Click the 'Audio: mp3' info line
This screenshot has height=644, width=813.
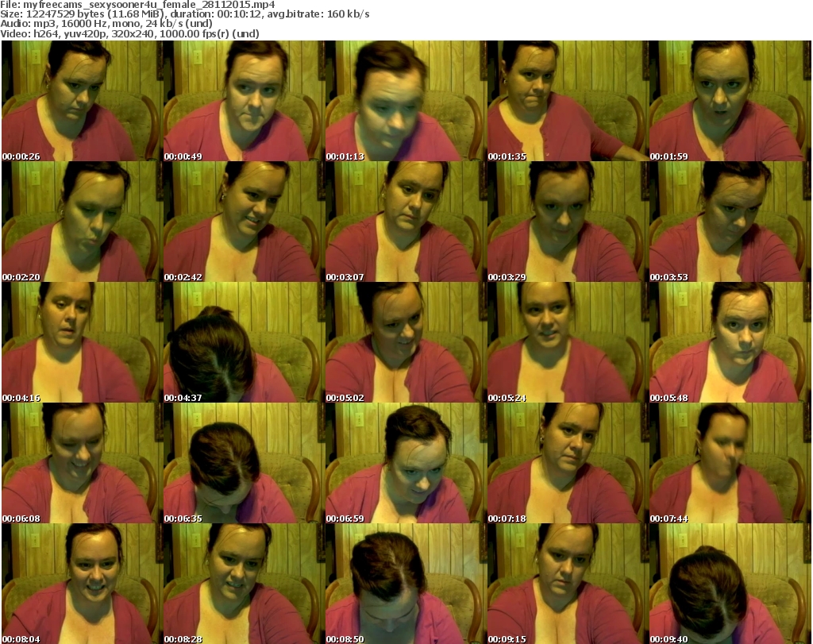tap(106, 24)
